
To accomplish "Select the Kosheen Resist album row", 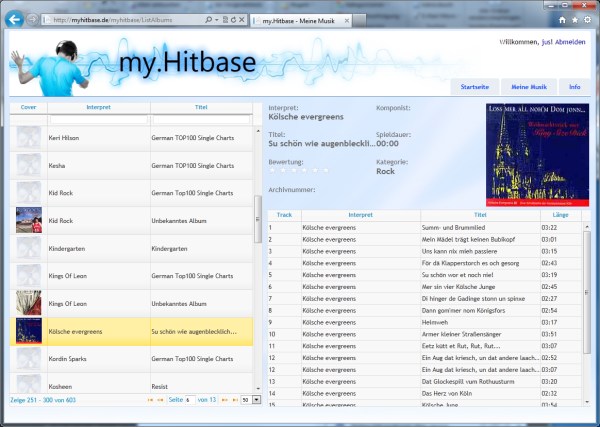I will pyautogui.click(x=131, y=384).
